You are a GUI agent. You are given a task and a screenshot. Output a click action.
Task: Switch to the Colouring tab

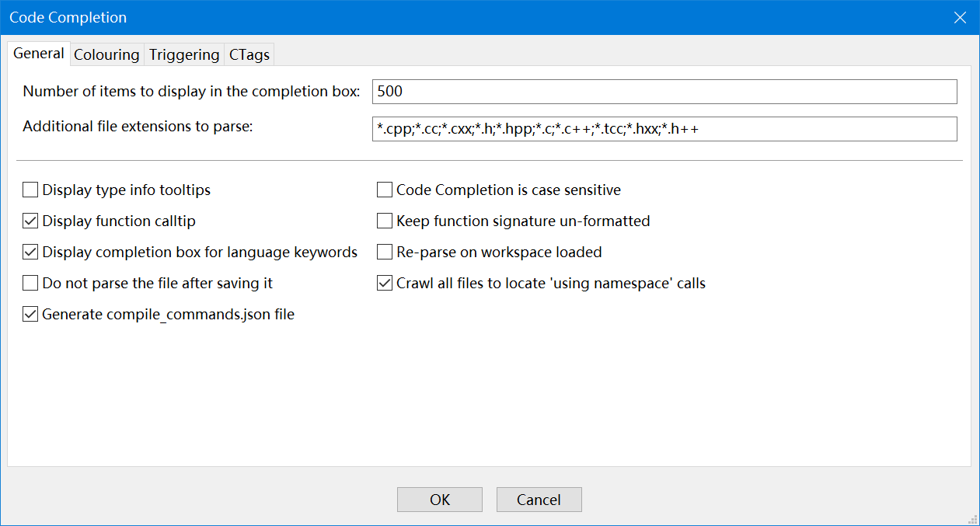click(x=106, y=55)
